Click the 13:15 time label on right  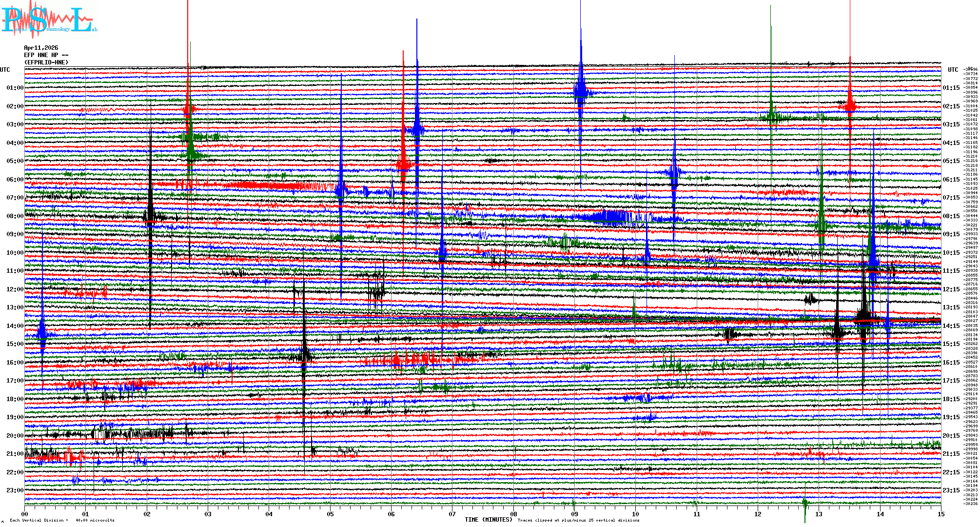[x=951, y=307]
